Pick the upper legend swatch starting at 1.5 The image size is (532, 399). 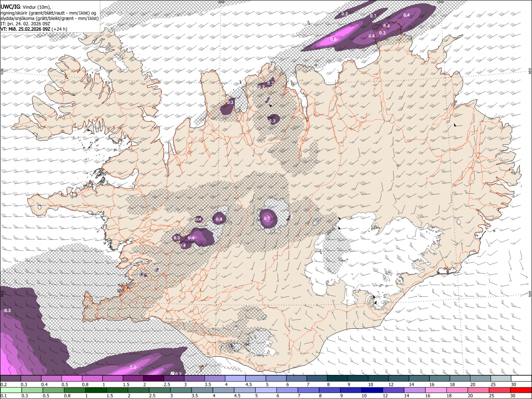pos(133,379)
